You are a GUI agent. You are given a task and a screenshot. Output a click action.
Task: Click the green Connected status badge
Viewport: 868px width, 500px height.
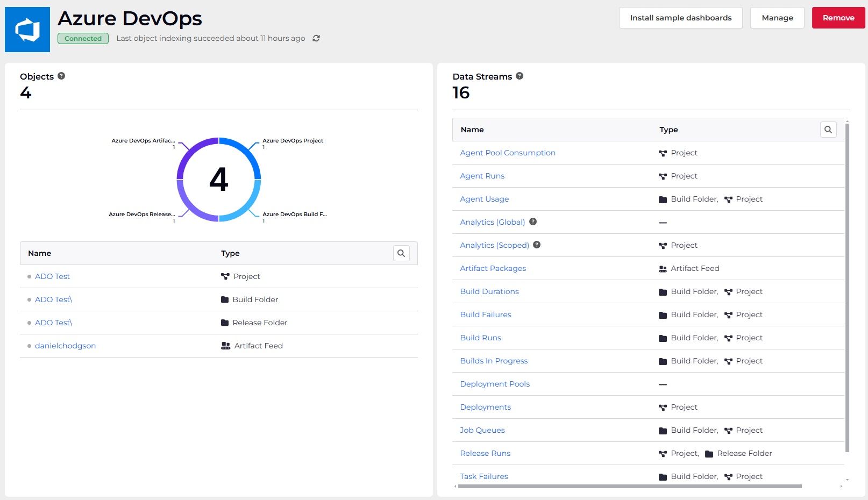pyautogui.click(x=83, y=38)
